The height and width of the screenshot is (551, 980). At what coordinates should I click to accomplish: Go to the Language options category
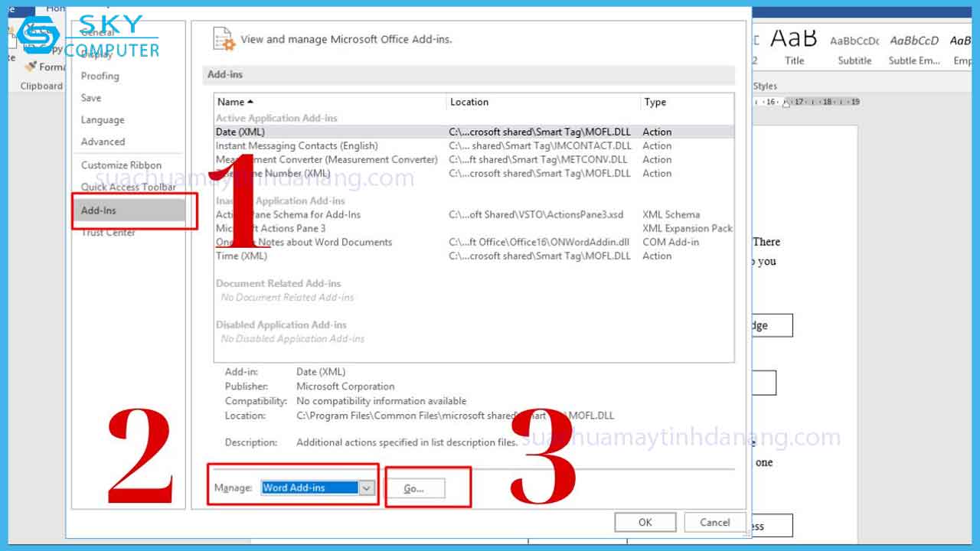[x=103, y=120]
